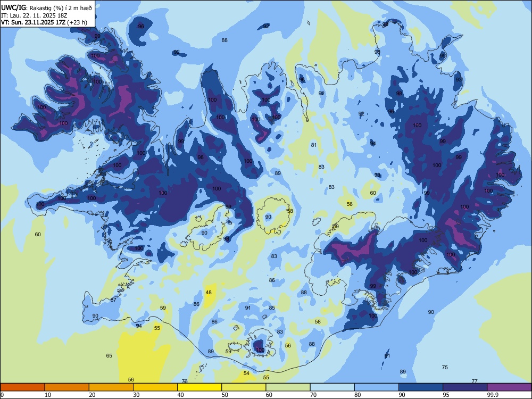Click the orange 10–20 legend swatch

[67, 387]
